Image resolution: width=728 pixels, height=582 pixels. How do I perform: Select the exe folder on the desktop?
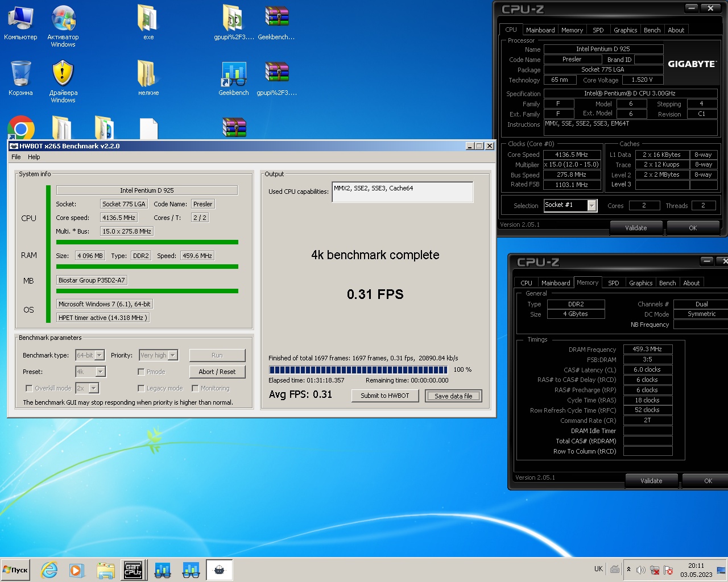[x=148, y=23]
